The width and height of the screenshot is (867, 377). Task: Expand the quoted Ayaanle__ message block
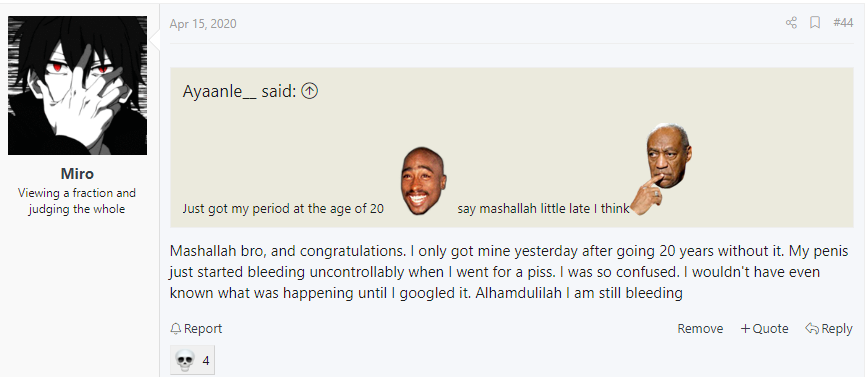[x=511, y=148]
